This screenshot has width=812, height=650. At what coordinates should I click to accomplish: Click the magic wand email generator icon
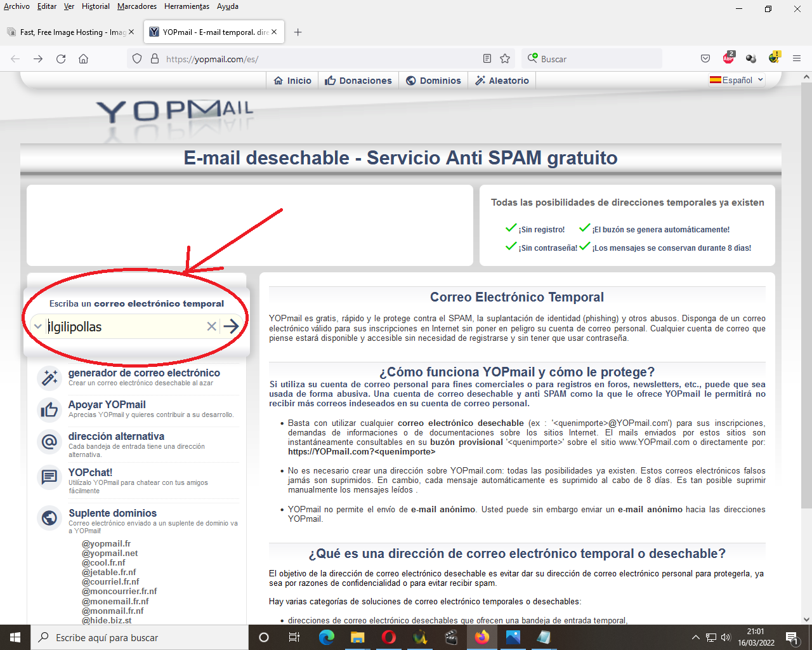coord(49,377)
